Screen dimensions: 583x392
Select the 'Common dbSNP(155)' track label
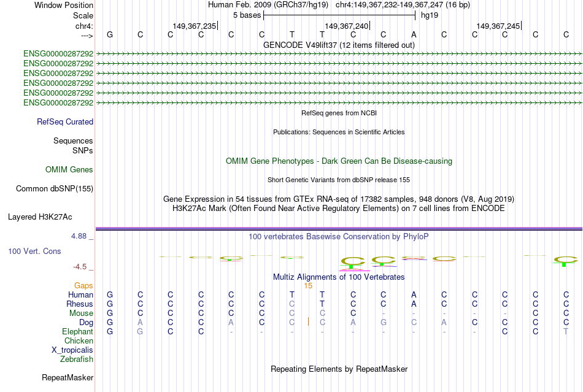point(55,189)
